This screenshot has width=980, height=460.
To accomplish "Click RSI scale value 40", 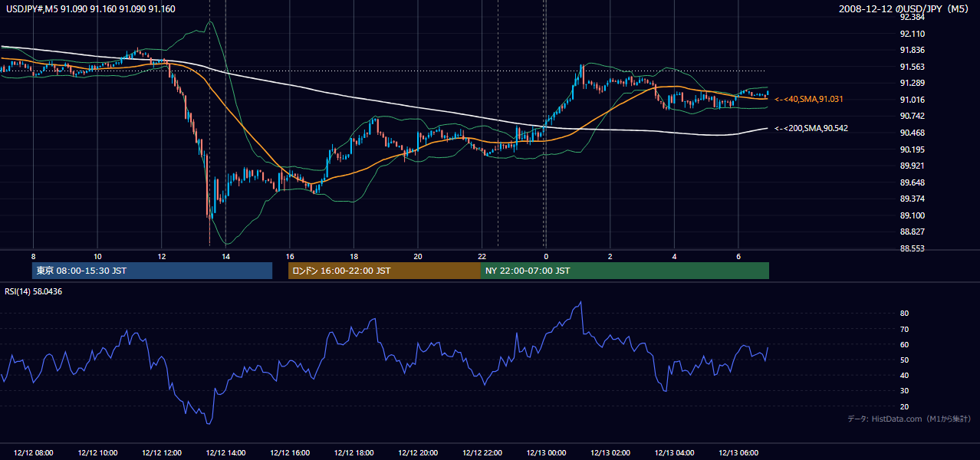I will (904, 375).
